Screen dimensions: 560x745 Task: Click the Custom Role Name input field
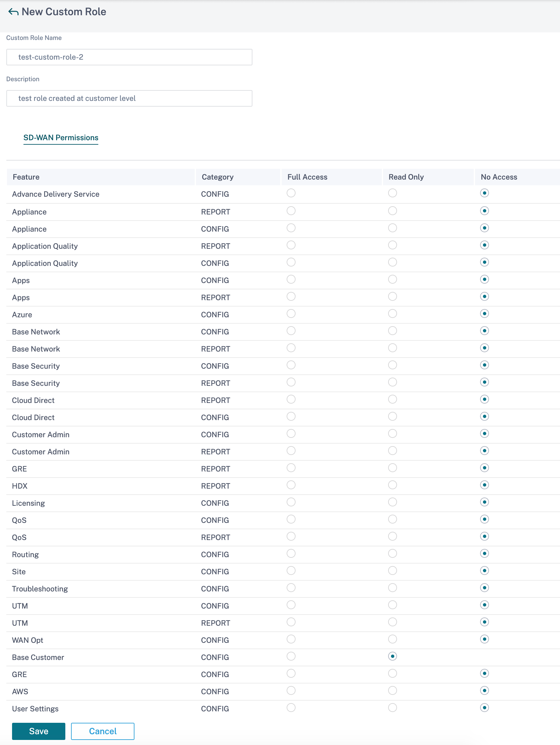point(129,57)
